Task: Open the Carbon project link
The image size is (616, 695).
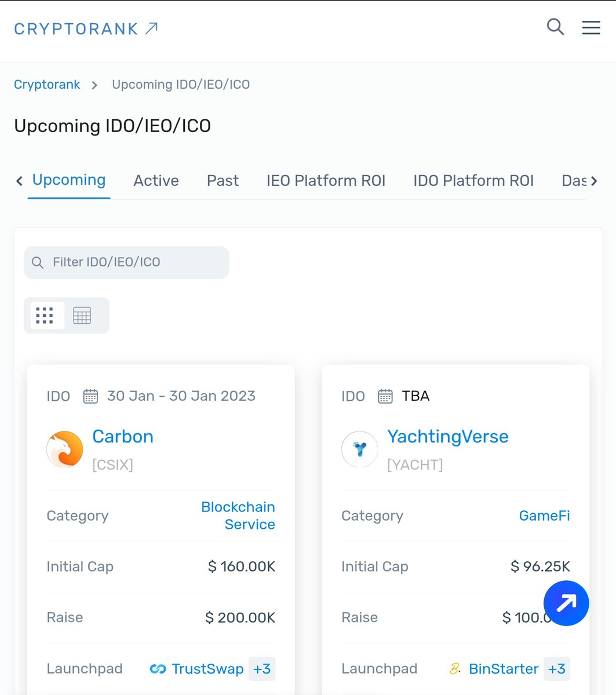Action: [x=123, y=436]
